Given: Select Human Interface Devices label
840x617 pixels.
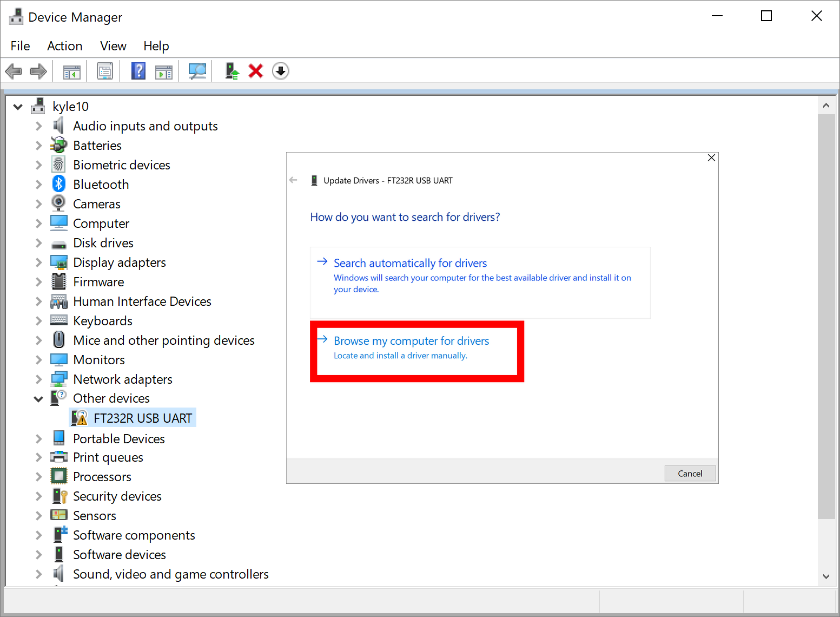Looking at the screenshot, I should 142,301.
